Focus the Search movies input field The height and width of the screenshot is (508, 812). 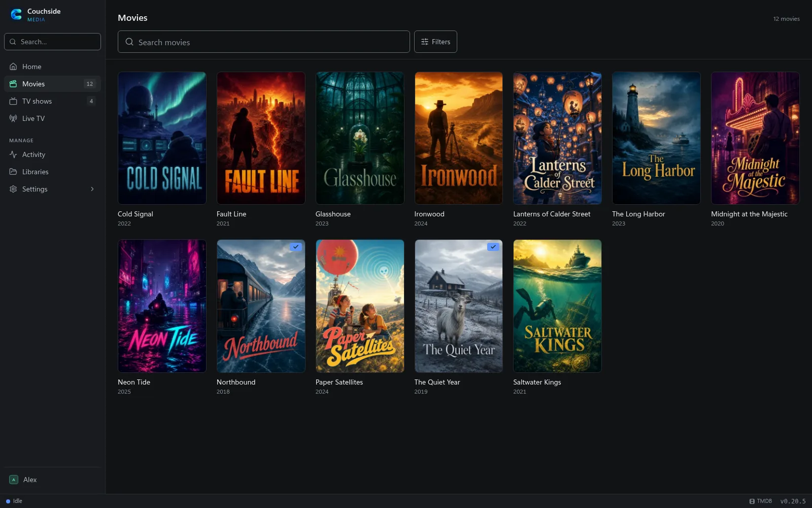[264, 42]
